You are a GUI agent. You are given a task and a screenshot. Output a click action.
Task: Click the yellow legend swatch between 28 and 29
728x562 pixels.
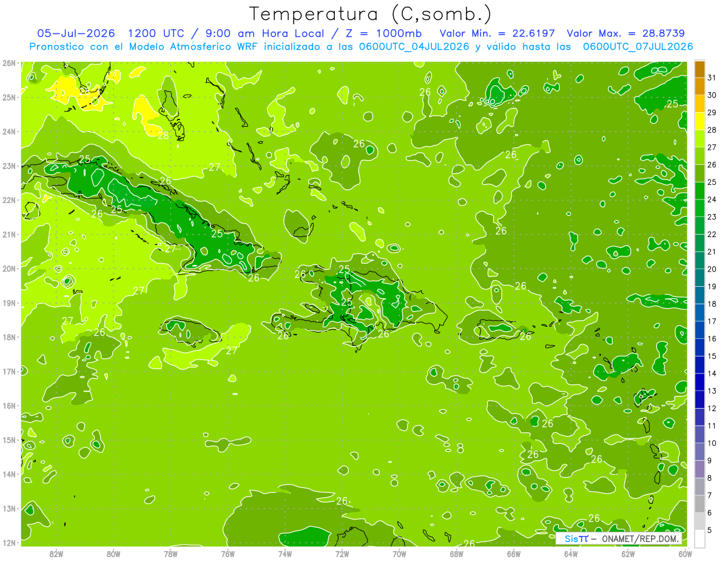click(x=699, y=121)
